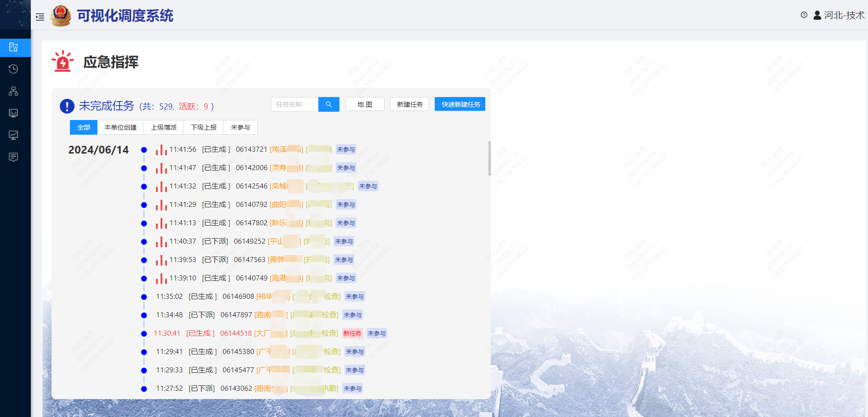Click the timeline dot for 11:35:02
Viewport: 868px width, 417px height.
coord(144,297)
